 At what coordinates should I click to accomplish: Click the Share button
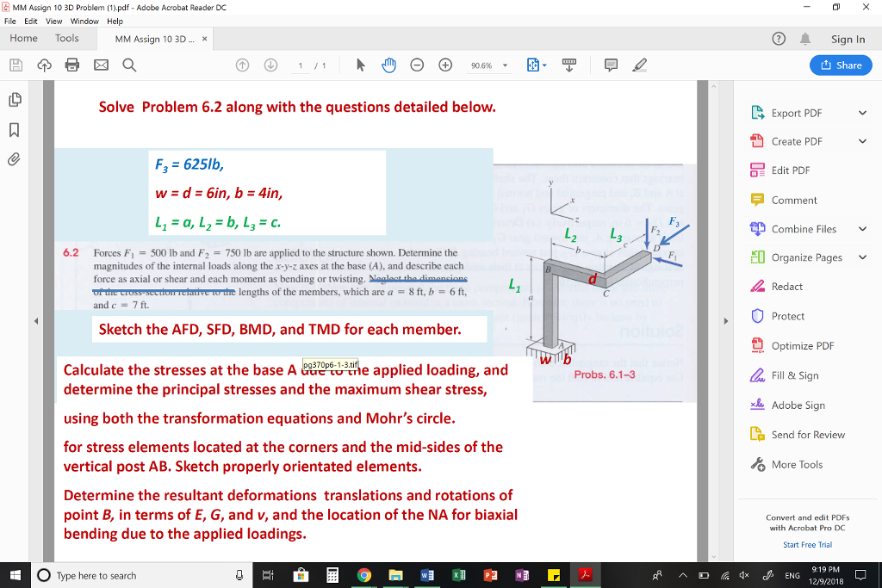pyautogui.click(x=840, y=65)
